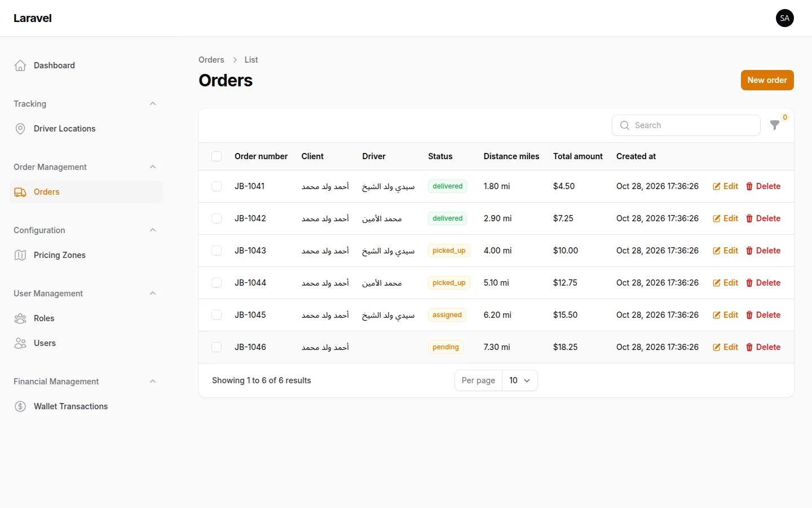Open Driver Locations map pin icon
Screen dimensions: 812x508
pos(20,129)
